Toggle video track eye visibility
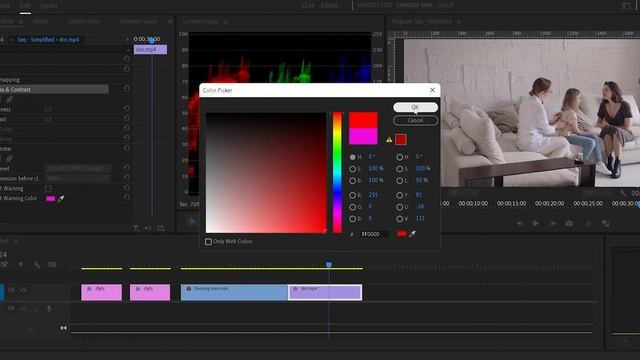Image resolution: width=640 pixels, height=360 pixels. click(24, 290)
